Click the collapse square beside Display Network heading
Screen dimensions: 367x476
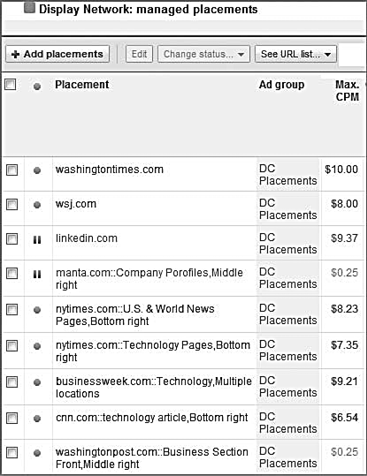tap(30, 8)
